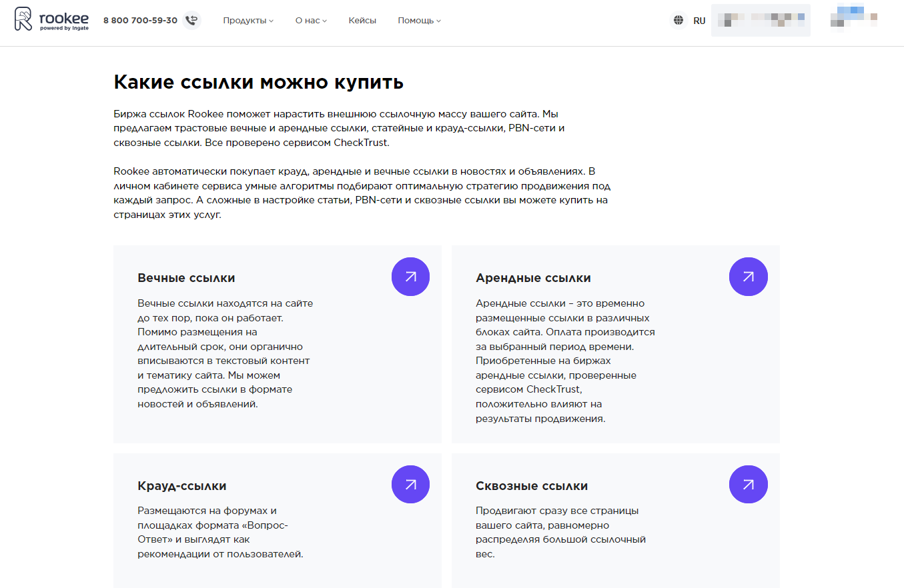Screen dimensions: 904x588
Task: Open arrow icon on Арендные ссылки card
Action: coord(748,277)
